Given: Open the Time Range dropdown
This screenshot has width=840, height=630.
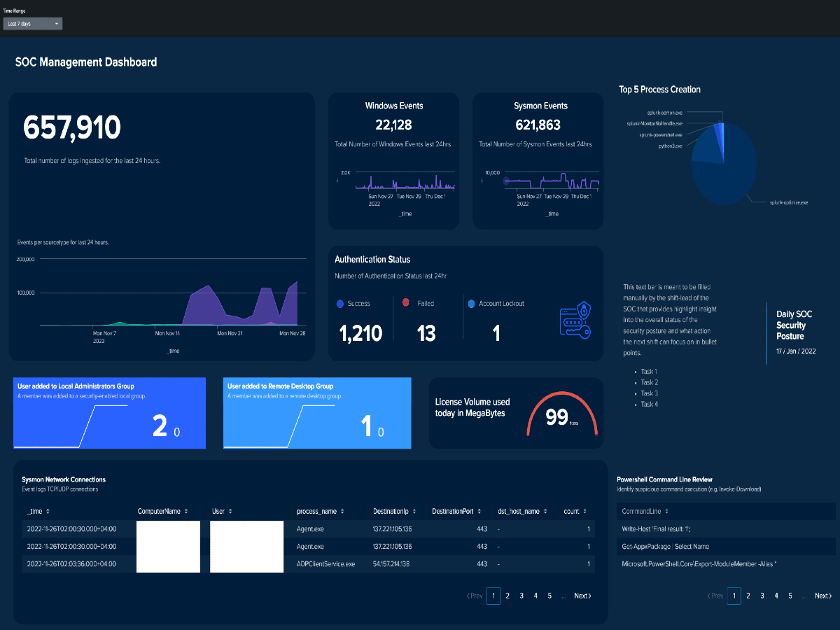Looking at the screenshot, I should tap(33, 24).
